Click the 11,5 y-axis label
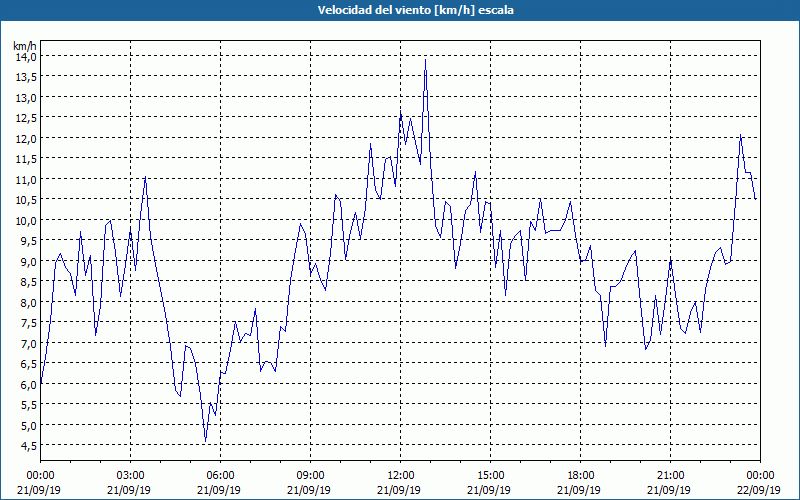The height and width of the screenshot is (500, 800). [x=25, y=159]
